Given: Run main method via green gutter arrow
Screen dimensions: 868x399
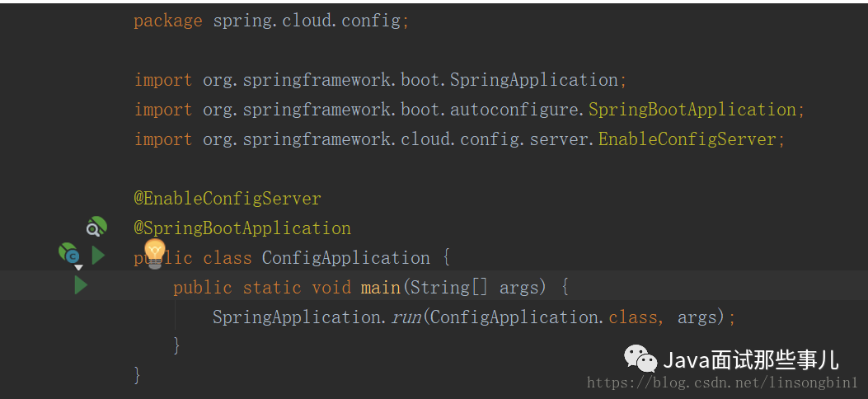Looking at the screenshot, I should point(81,285).
